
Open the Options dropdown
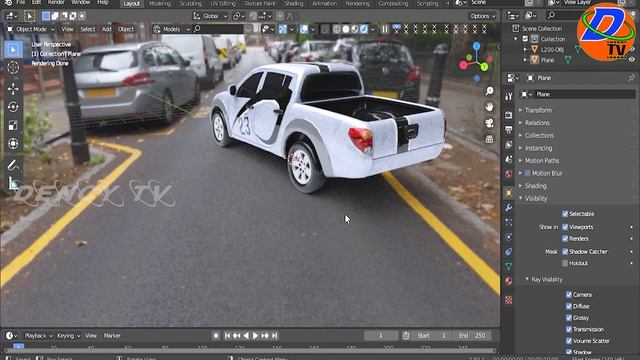click(482, 16)
